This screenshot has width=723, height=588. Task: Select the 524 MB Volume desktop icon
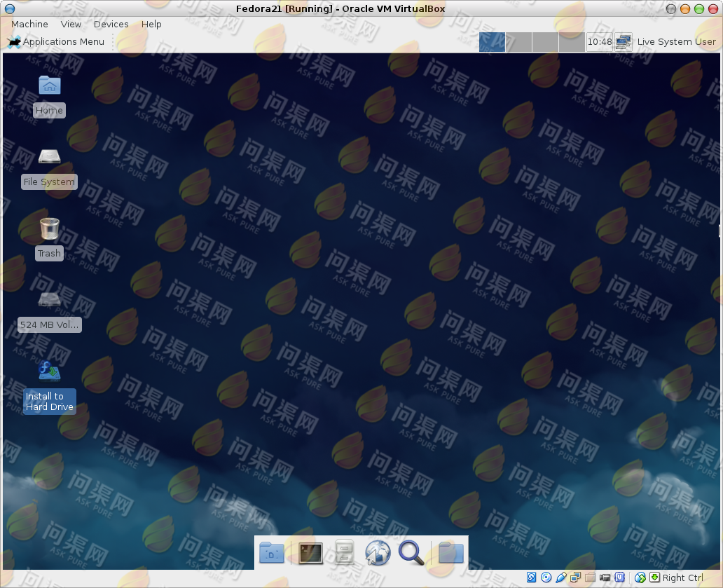point(49,311)
